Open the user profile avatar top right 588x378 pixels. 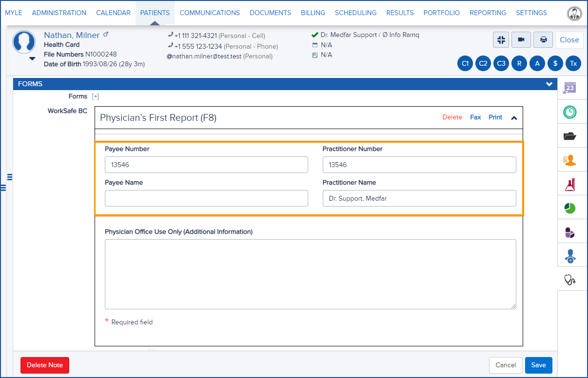point(575,13)
